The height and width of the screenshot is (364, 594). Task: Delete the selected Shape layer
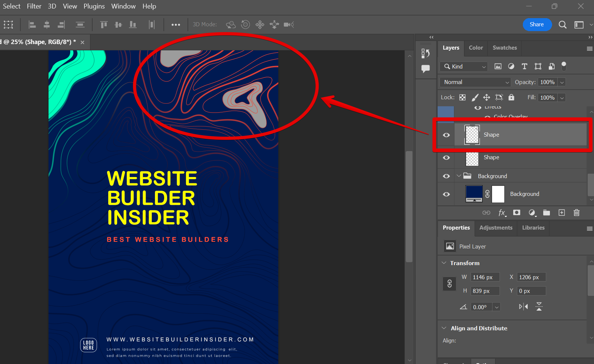pyautogui.click(x=577, y=213)
